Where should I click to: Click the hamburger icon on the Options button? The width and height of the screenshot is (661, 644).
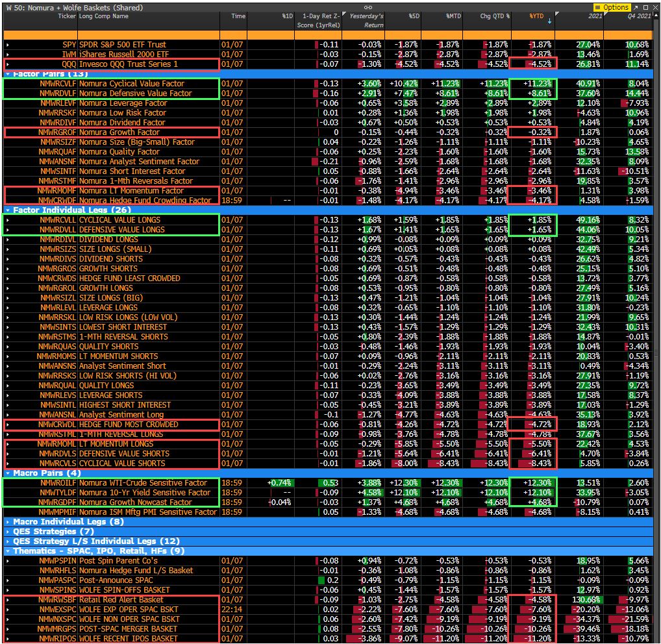(x=598, y=7)
